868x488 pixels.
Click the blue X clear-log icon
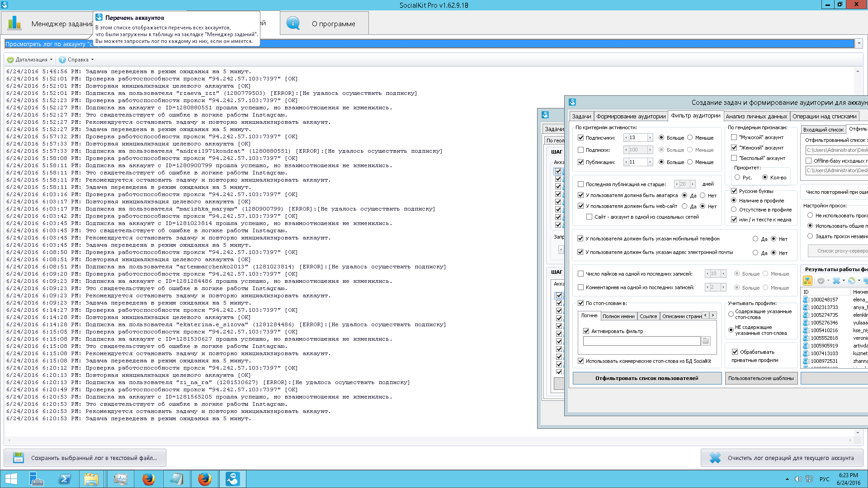pyautogui.click(x=715, y=458)
